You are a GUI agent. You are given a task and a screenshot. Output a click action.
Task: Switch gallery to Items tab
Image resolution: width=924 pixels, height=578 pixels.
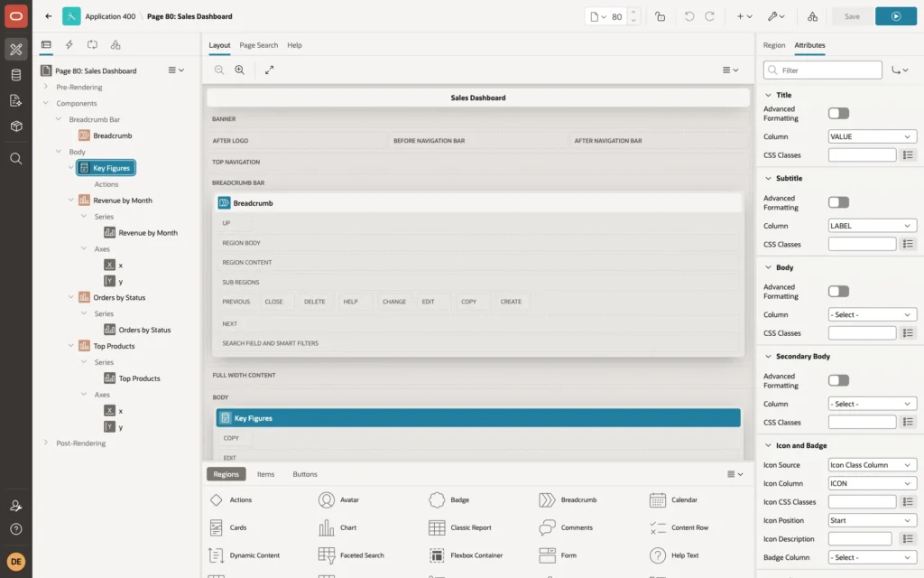[x=265, y=474]
